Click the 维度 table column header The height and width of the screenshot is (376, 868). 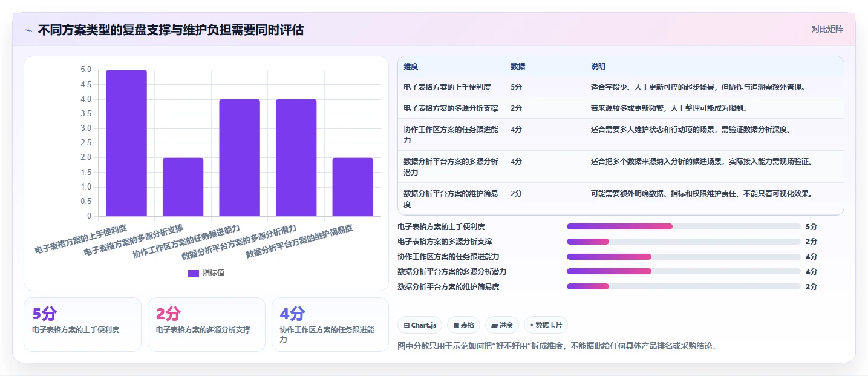click(x=411, y=67)
